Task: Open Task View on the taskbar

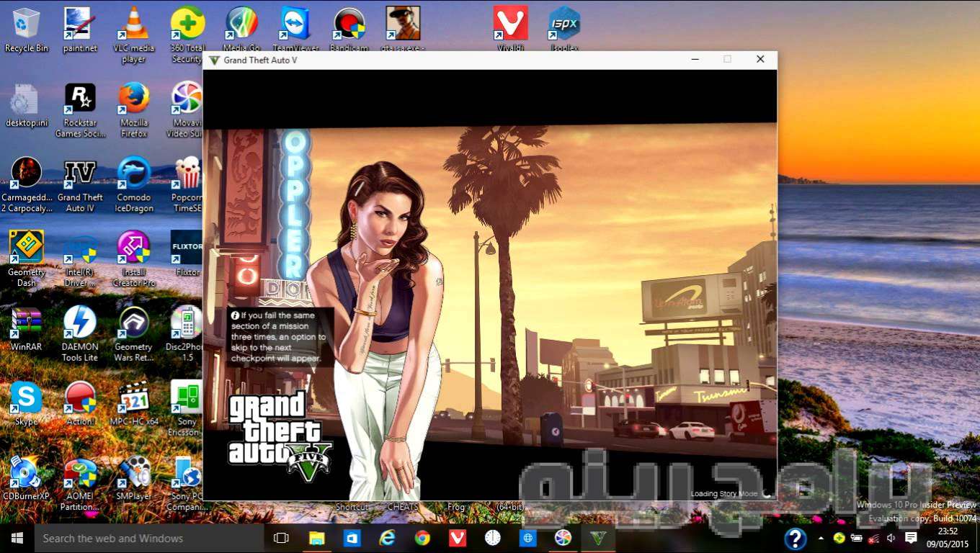Action: pos(282,538)
